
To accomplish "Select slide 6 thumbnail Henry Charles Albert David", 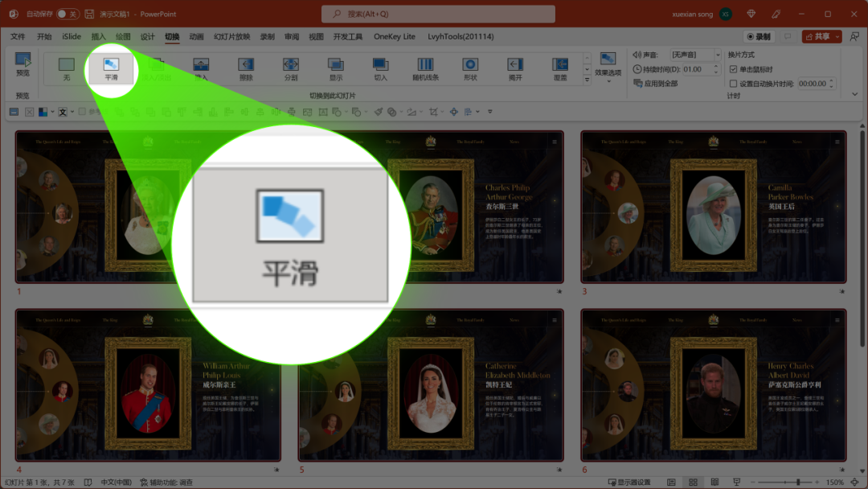I will 713,385.
